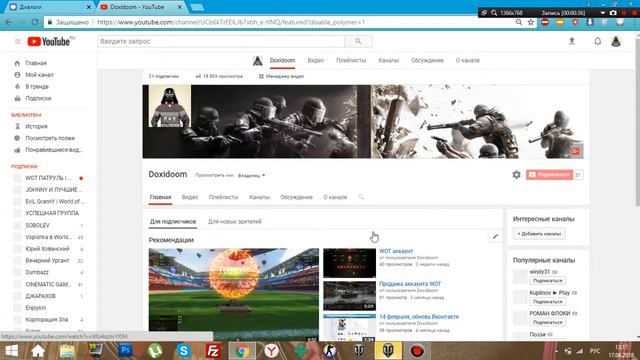This screenshot has width=640, height=360.
Task: Select the Видео tab in top header
Action: click(x=316, y=60)
